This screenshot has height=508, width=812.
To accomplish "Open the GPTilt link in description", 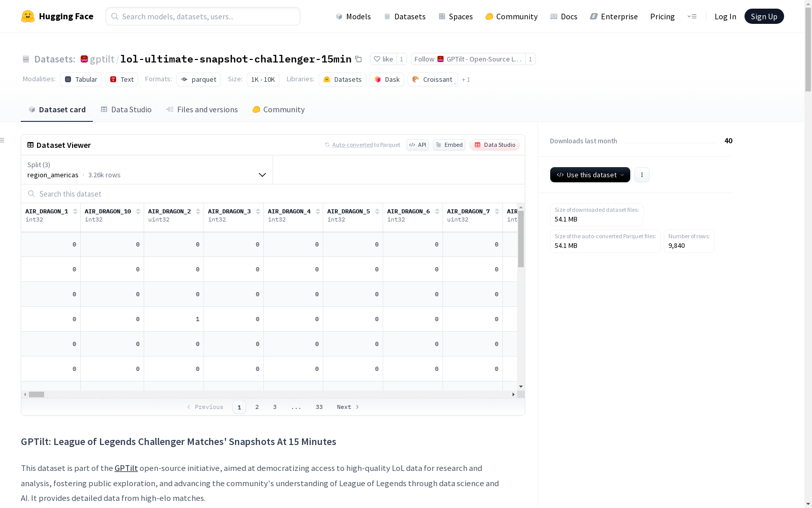I will [126, 468].
